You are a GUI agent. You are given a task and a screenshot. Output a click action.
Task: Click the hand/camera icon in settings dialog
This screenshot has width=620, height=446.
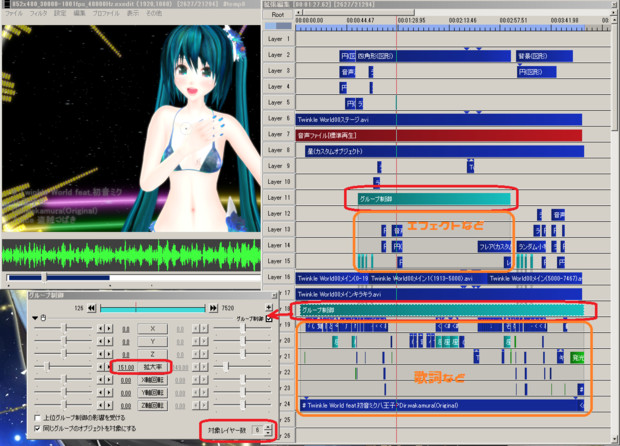pyautogui.click(x=45, y=319)
